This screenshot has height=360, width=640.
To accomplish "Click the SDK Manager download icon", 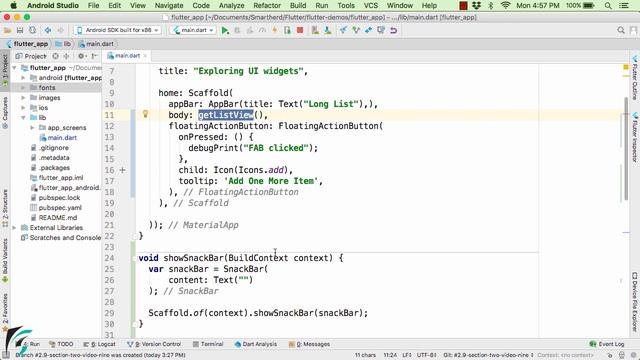I will [x=328, y=30].
